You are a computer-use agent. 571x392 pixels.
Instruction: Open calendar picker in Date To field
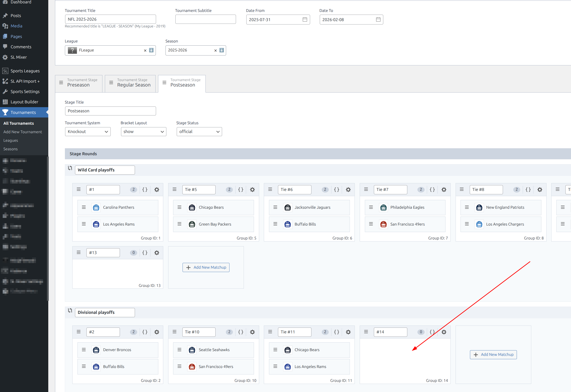point(378,19)
